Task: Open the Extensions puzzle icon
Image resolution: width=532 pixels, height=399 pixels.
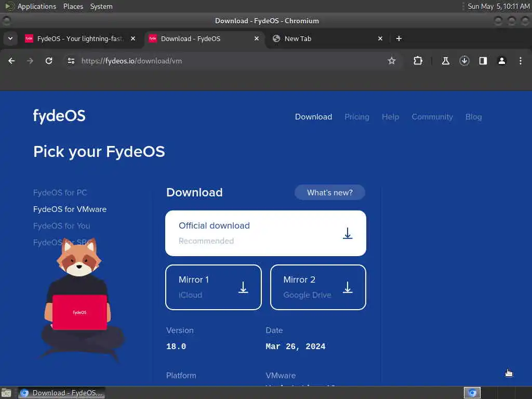Action: (x=418, y=61)
